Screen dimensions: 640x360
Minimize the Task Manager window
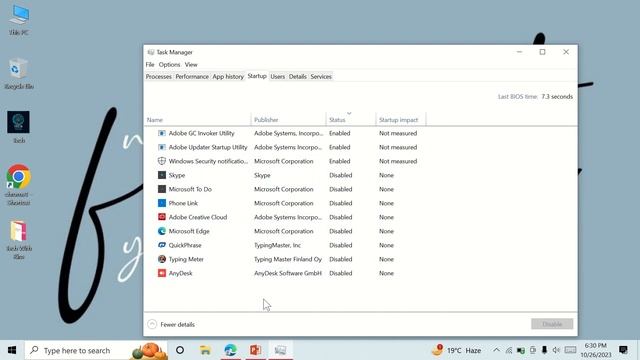[519, 52]
